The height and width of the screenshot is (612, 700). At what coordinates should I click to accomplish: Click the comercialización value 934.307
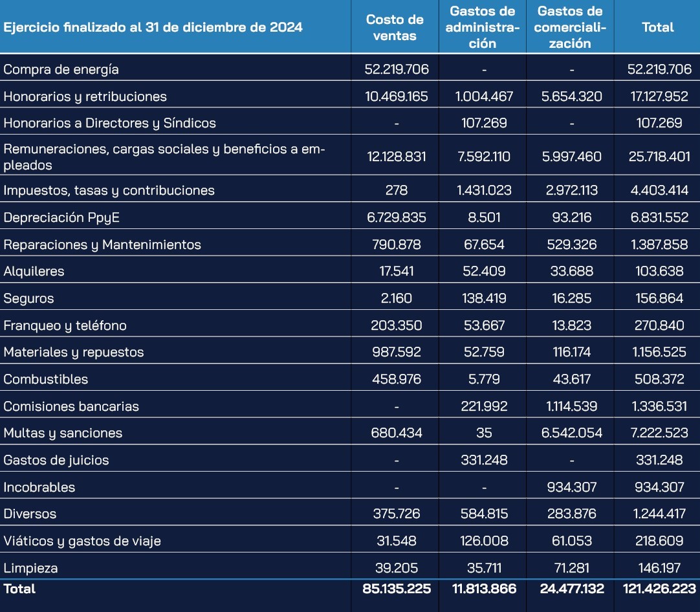[571, 487]
